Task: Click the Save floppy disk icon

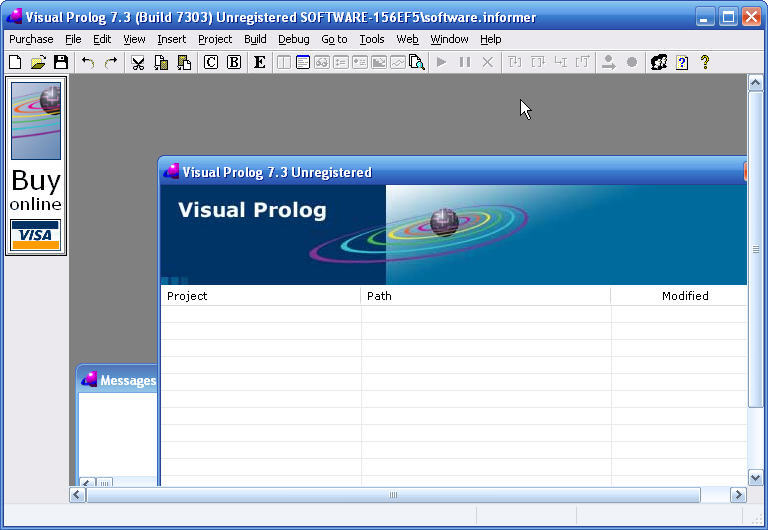Action: (x=61, y=62)
